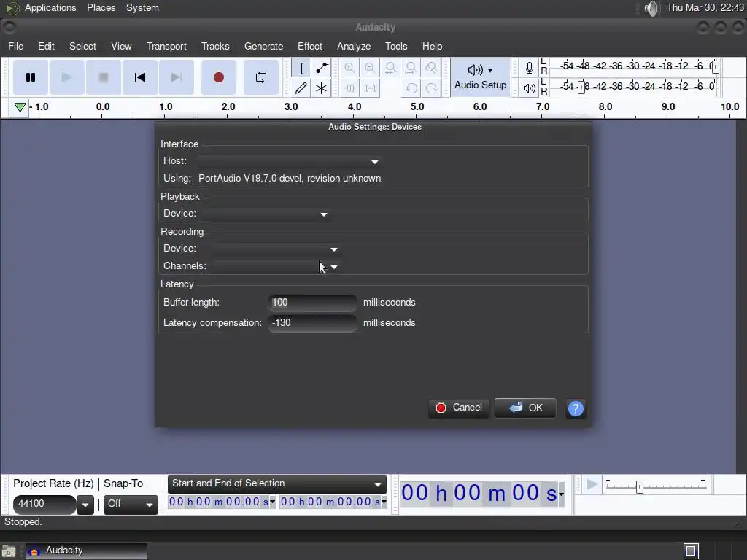Open the Places system menu

[x=101, y=7]
